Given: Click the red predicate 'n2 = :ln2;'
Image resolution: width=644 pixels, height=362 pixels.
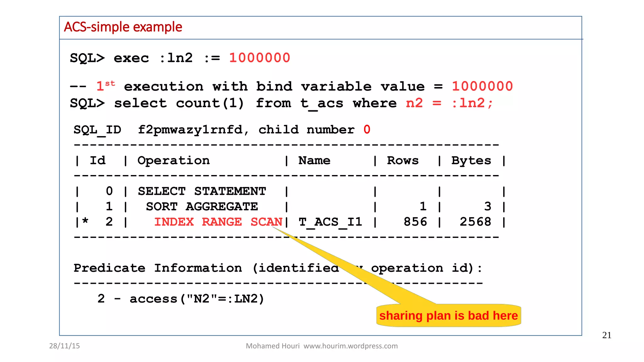Looking at the screenshot, I should pos(449,103).
